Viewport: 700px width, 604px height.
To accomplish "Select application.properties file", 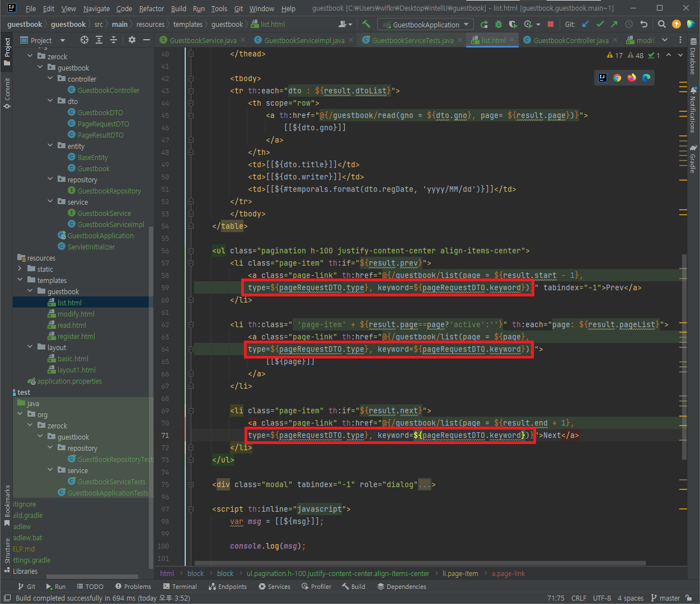I will coord(69,381).
